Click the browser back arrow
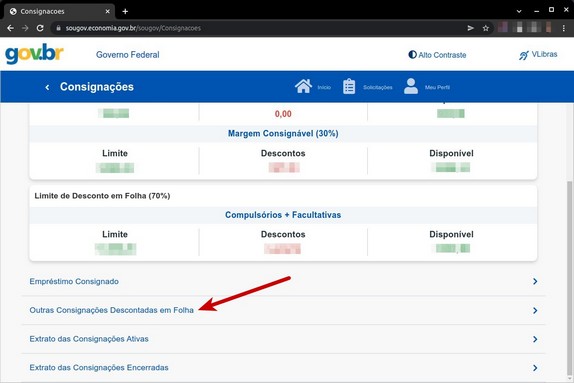This screenshot has width=574, height=383. (x=10, y=28)
